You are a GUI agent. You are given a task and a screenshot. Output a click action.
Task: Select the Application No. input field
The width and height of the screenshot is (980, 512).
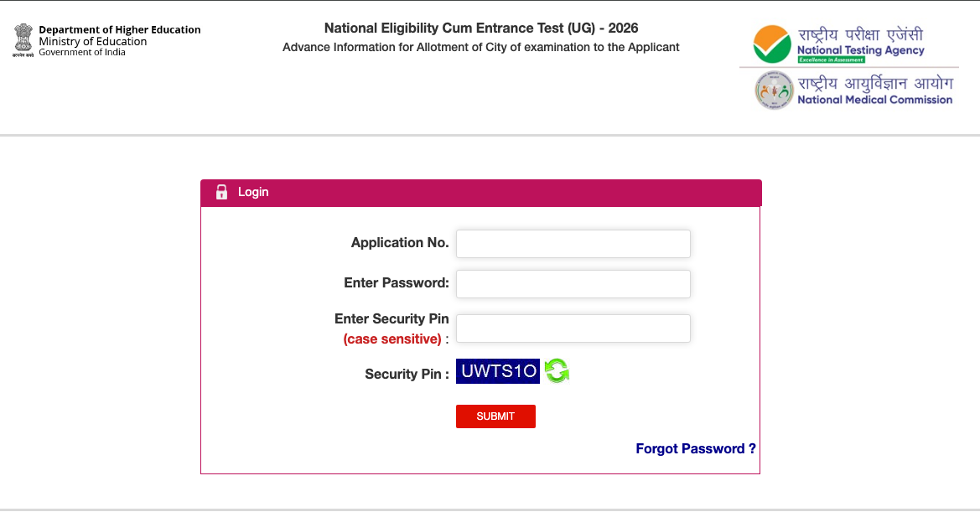573,243
